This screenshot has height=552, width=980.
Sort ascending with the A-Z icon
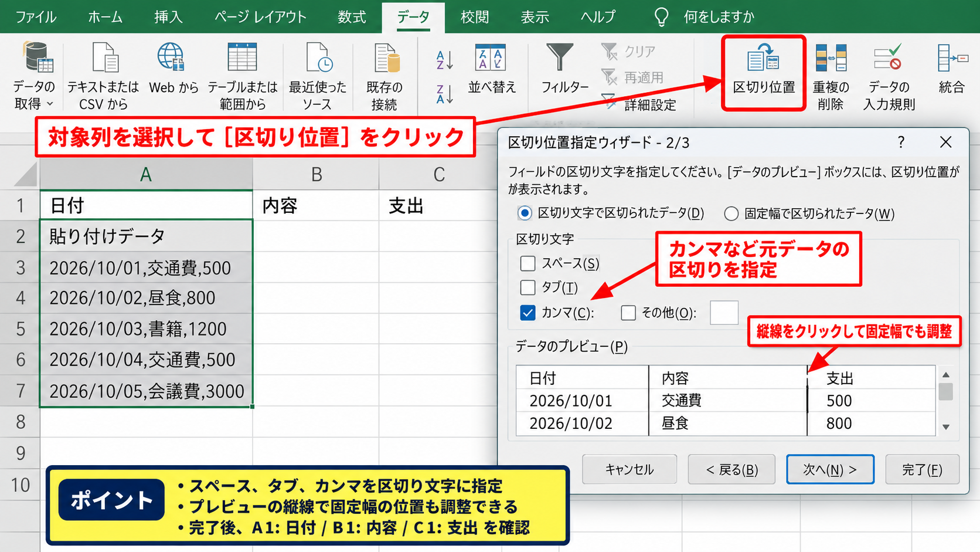tap(444, 60)
